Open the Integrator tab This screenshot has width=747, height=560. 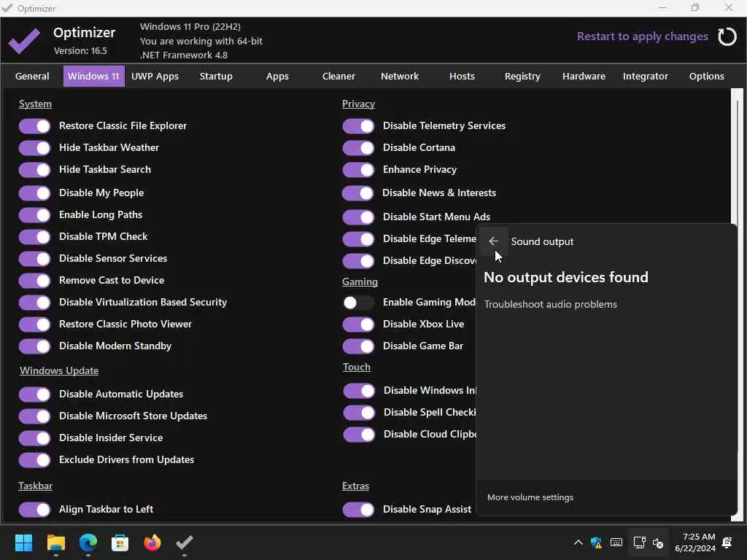(x=646, y=76)
